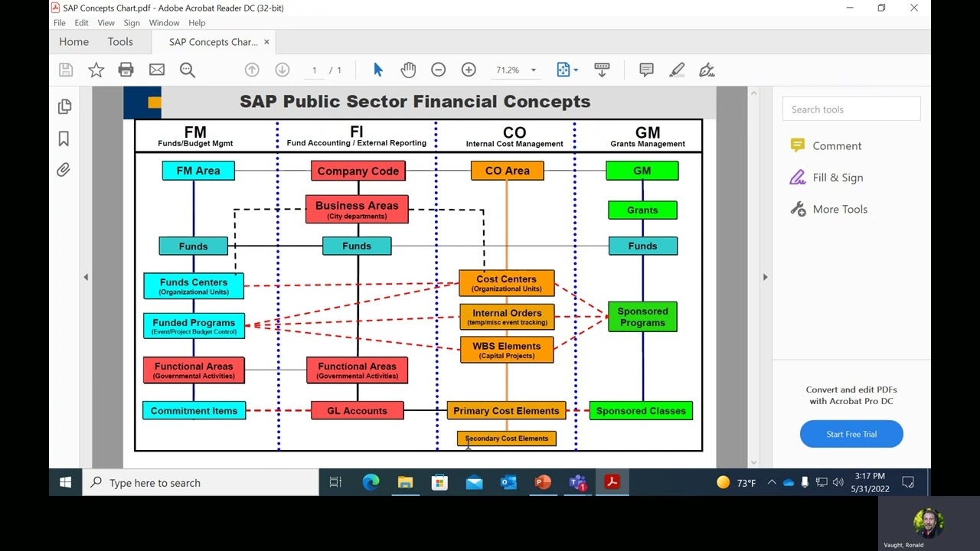Add document to starred with star icon
The width and height of the screenshot is (980, 551).
(x=96, y=70)
